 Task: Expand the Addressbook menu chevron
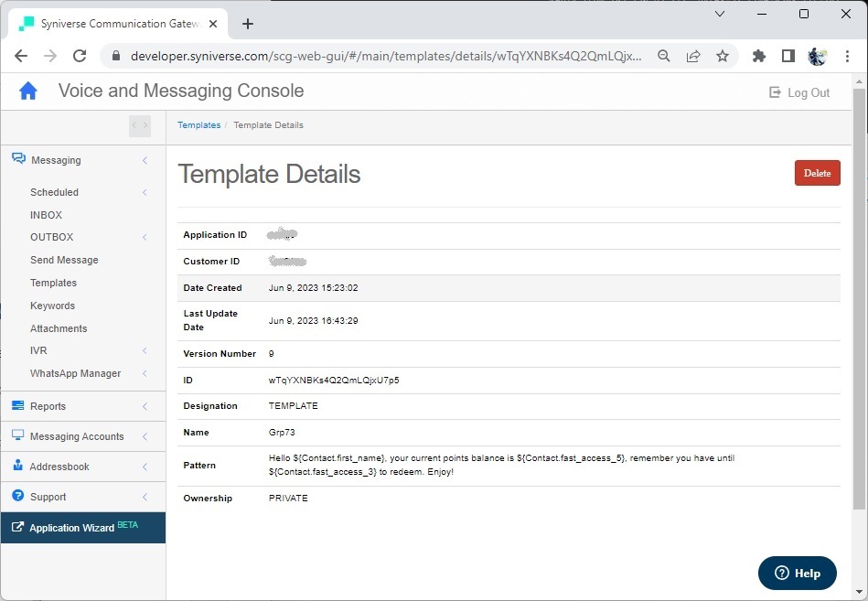tap(145, 467)
